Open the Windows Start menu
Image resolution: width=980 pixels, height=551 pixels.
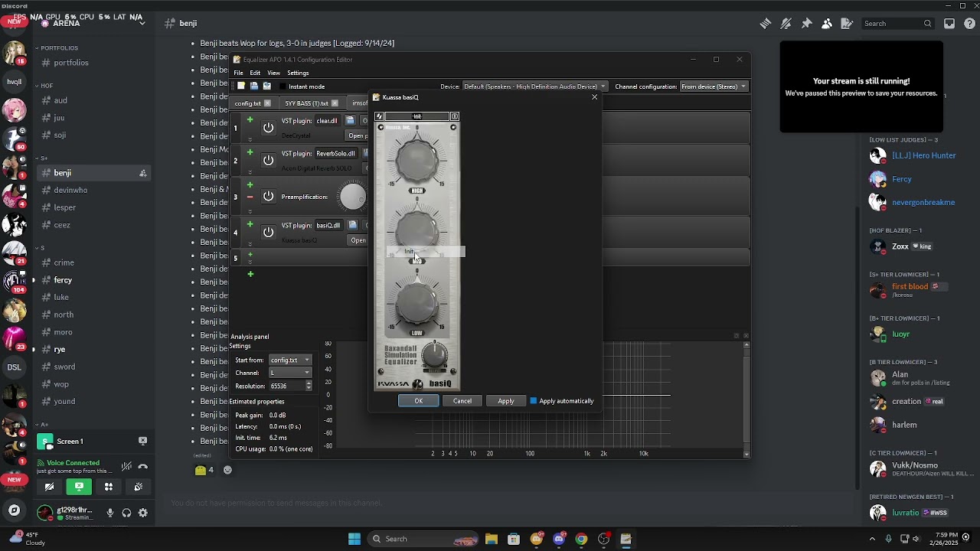354,539
